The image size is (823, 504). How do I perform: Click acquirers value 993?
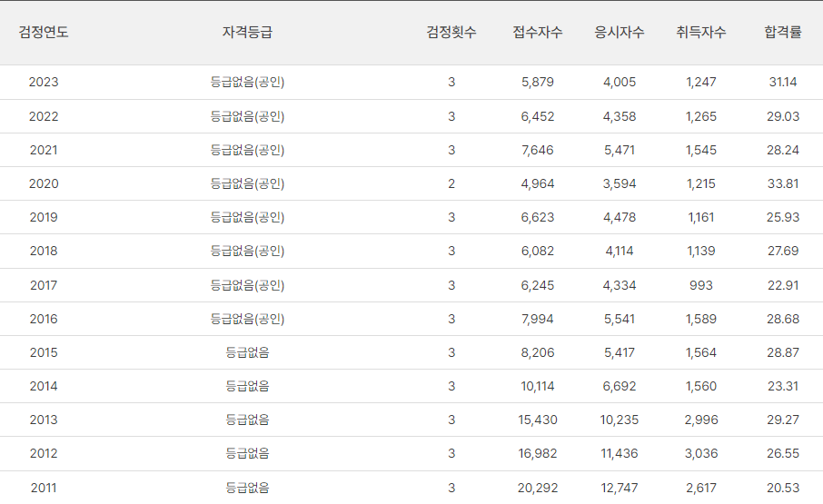click(x=701, y=285)
